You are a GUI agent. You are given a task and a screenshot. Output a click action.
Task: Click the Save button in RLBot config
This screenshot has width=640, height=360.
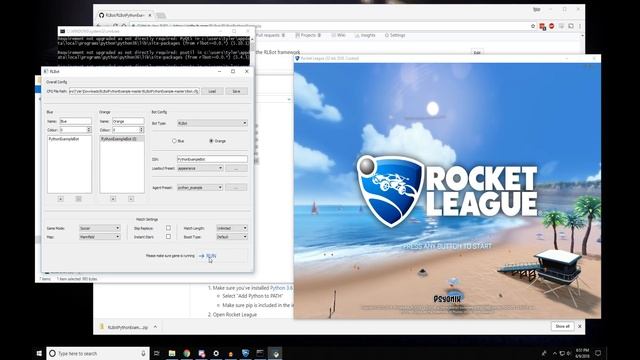tap(236, 91)
